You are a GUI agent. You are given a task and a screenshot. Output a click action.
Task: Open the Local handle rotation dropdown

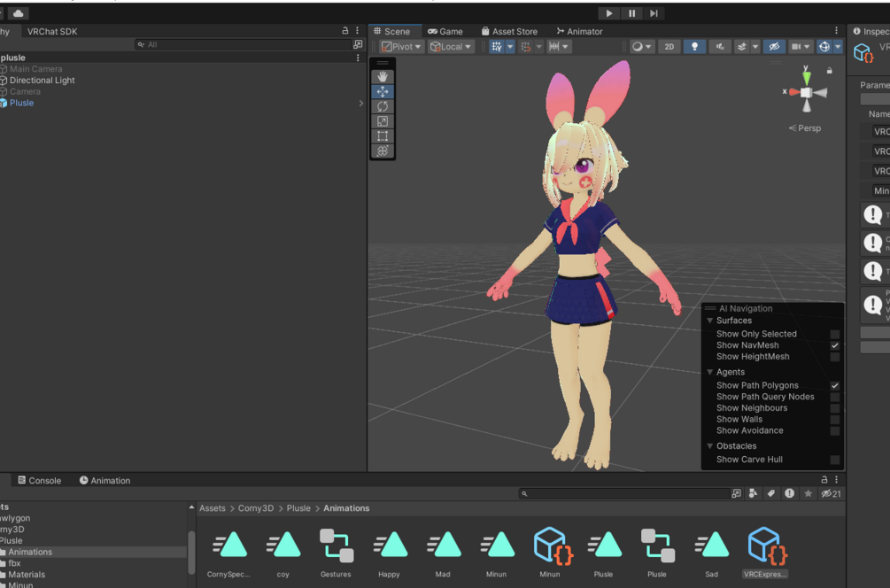point(451,47)
